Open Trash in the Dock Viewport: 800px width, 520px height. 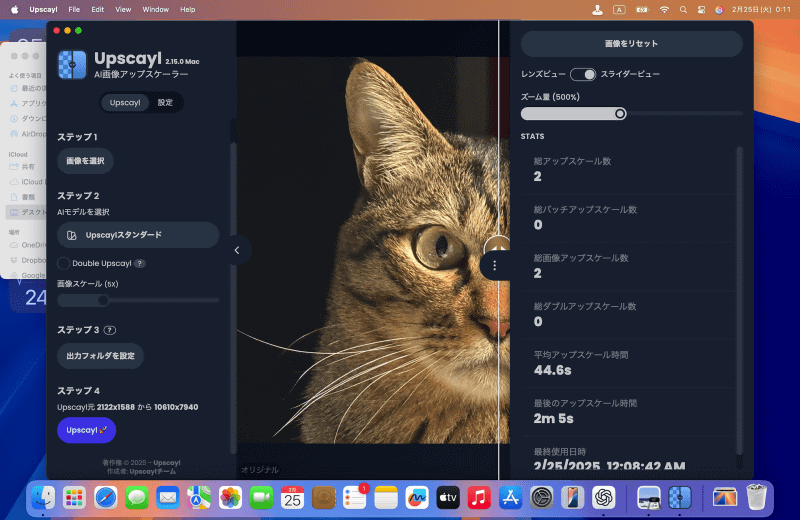tap(756, 498)
